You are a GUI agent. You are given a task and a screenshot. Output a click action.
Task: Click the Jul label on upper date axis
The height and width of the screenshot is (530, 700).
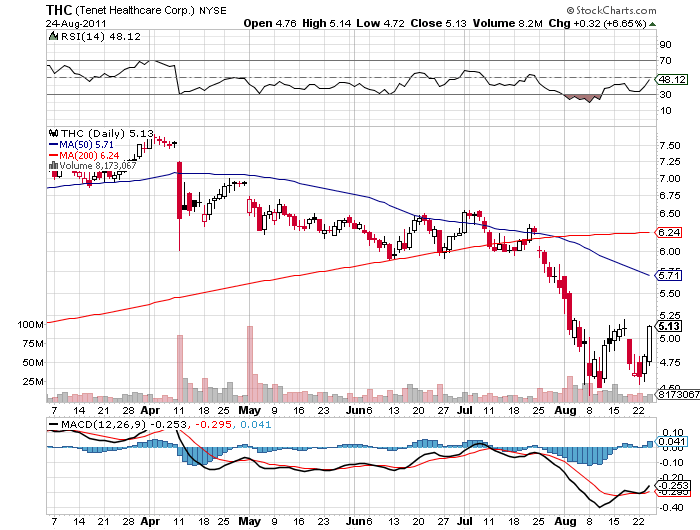465,410
